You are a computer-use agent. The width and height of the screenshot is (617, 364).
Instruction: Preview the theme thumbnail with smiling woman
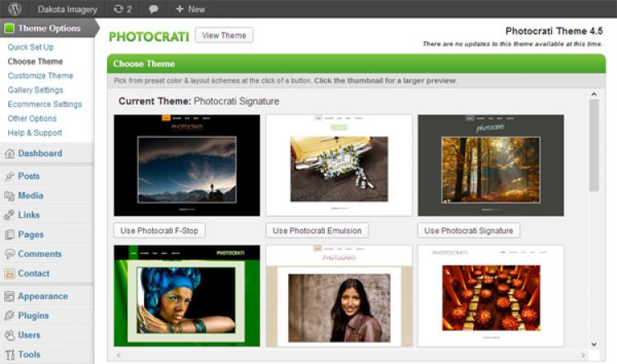pyautogui.click(x=339, y=296)
